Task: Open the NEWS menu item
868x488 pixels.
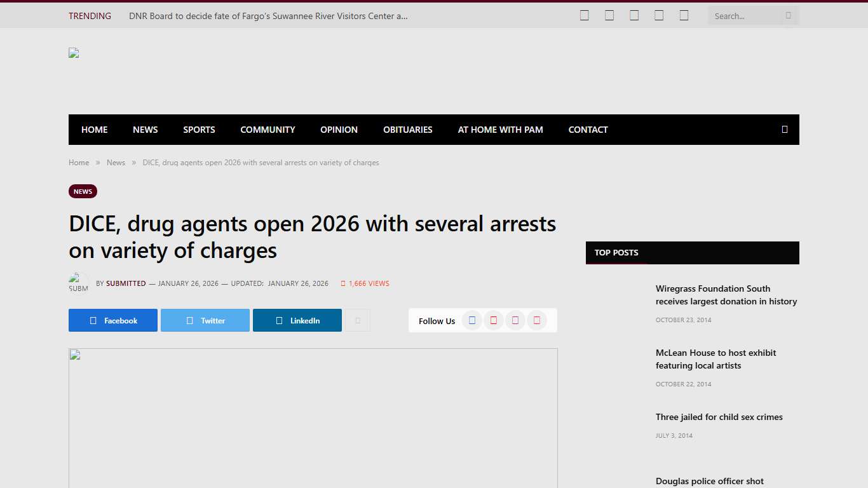Action: [145, 130]
